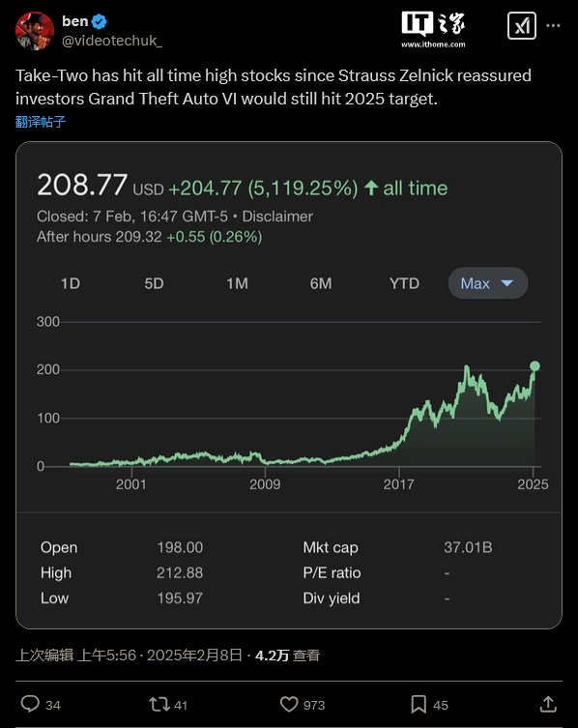This screenshot has width=578, height=728.
Task: Select the 1D time range
Action: 71,283
